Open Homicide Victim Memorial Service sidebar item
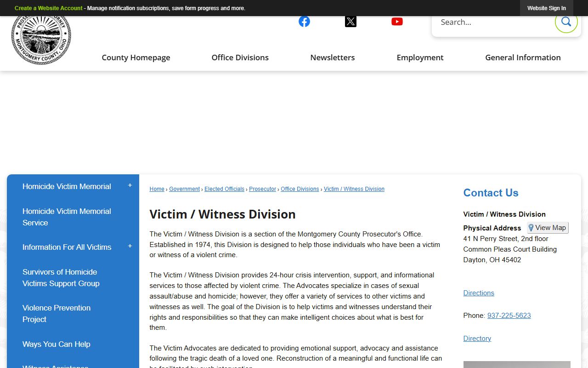The height and width of the screenshot is (368, 588). point(67,217)
